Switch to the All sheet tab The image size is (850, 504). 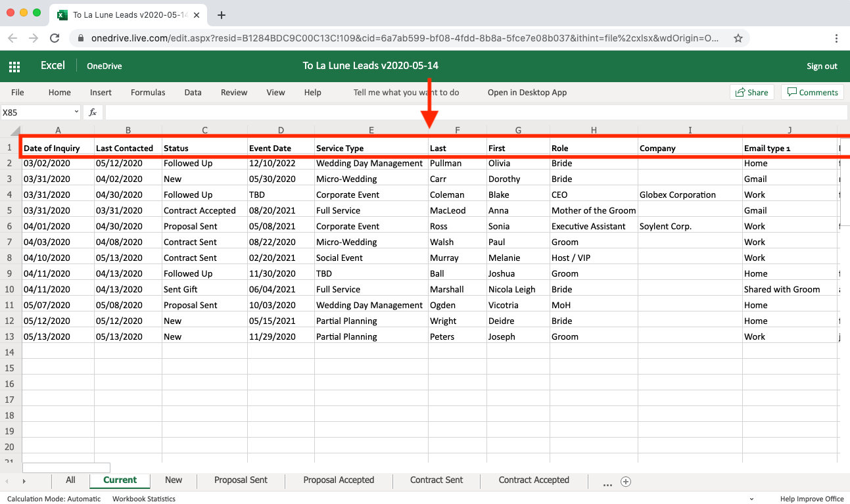click(70, 480)
